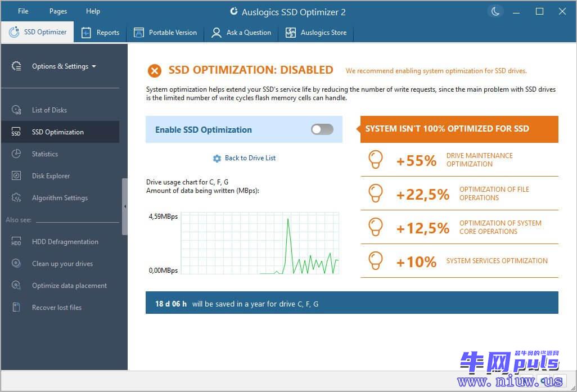Click the OPTIMIZATION OF SYSTEM CORE OPERATIONS label
Image resolution: width=577 pixels, height=392 pixels.
coord(501,227)
